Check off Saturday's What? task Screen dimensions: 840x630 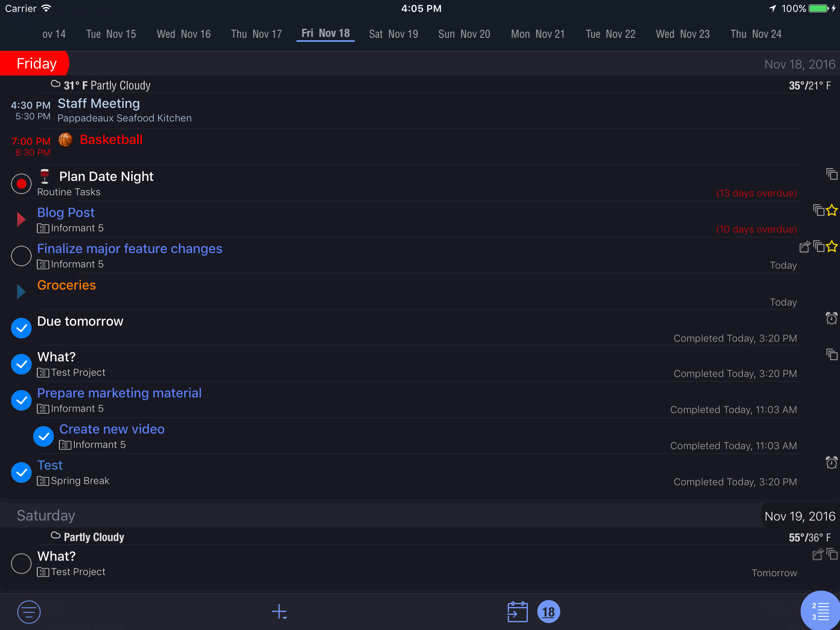pos(21,563)
